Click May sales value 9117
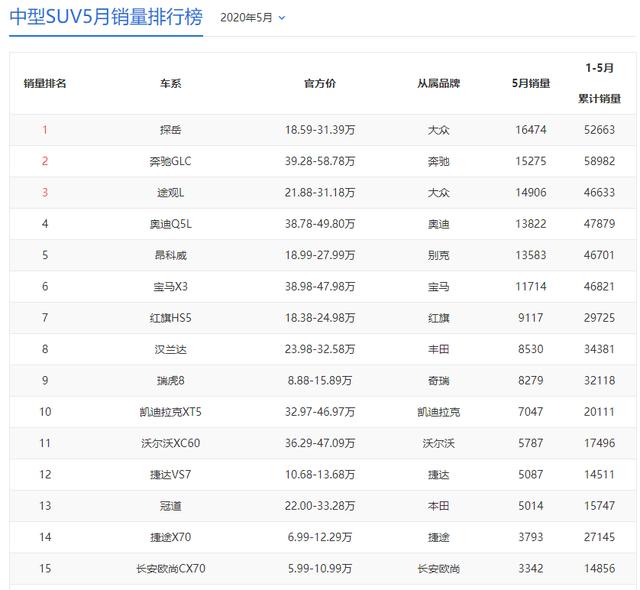 tap(531, 318)
